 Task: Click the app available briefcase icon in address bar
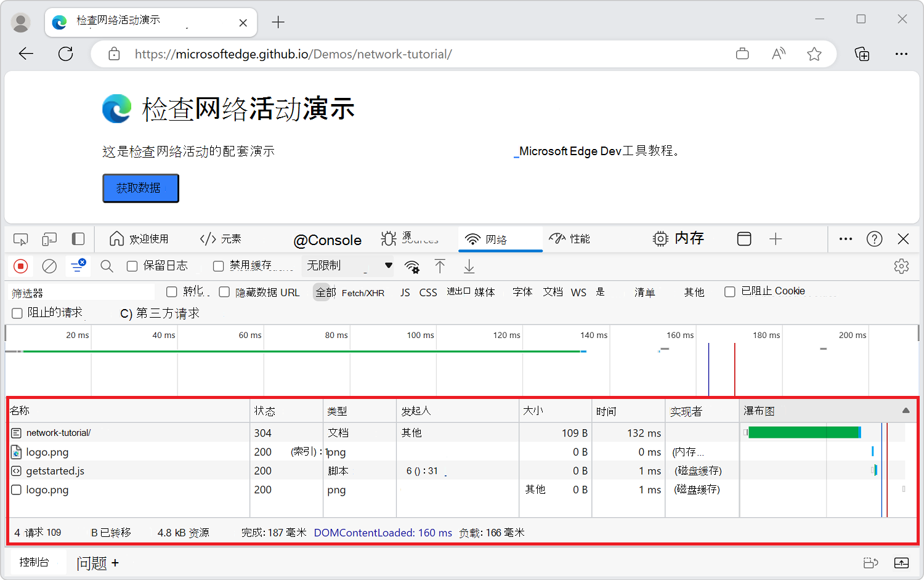(x=742, y=54)
